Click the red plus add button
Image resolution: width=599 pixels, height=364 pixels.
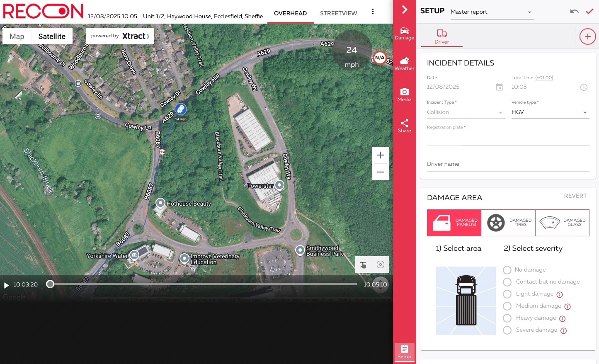(x=587, y=36)
